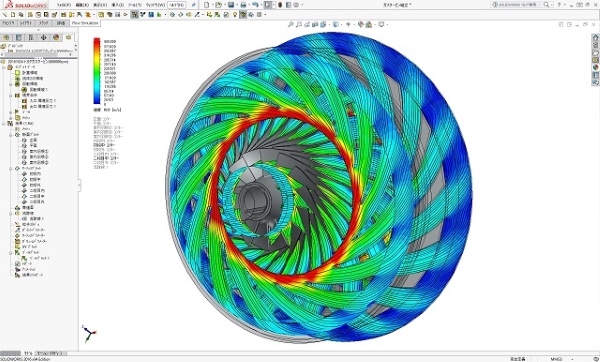Select the FeatureManager tree tab icon
The height and width of the screenshot is (362, 600).
pos(6,38)
